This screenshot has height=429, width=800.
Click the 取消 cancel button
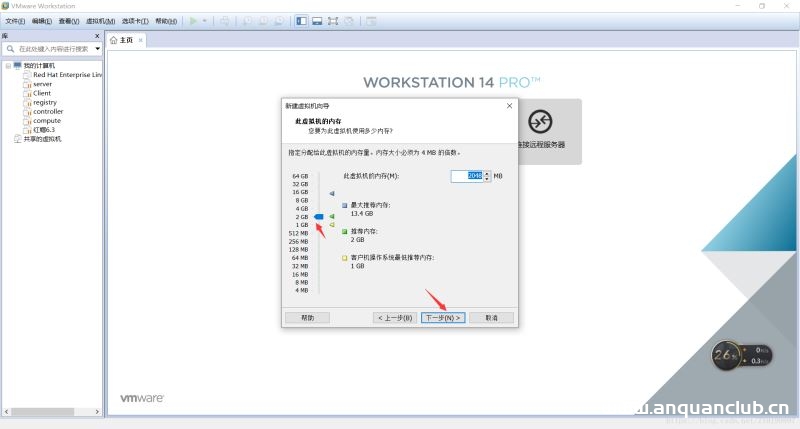[491, 318]
